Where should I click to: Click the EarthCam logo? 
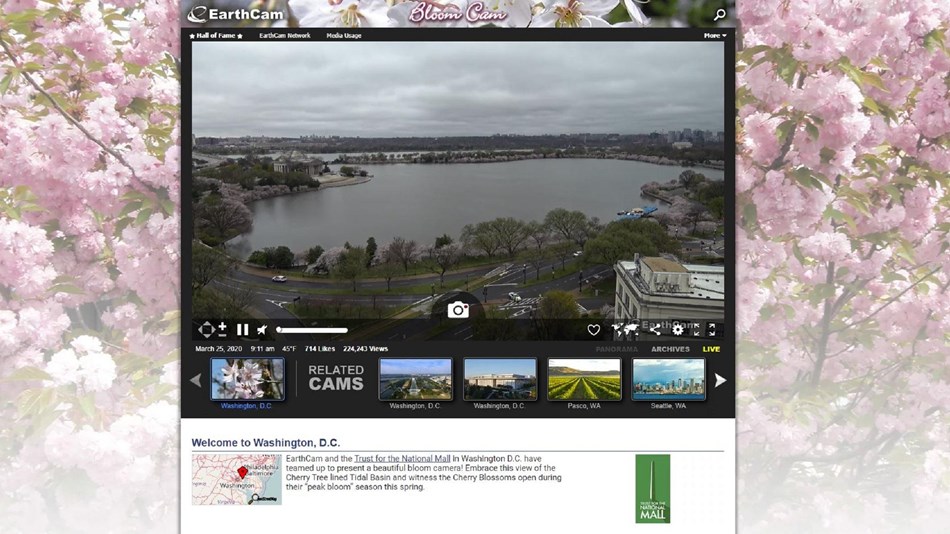pyautogui.click(x=235, y=14)
